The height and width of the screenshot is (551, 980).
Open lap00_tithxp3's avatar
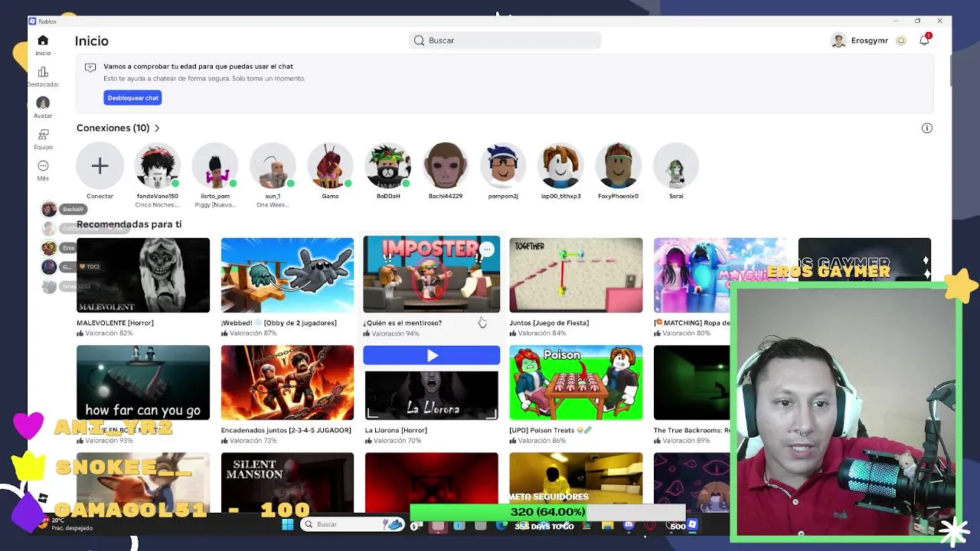pos(560,165)
